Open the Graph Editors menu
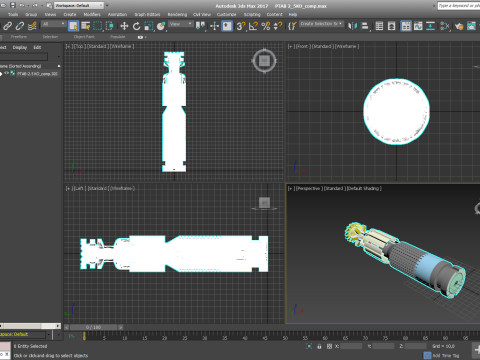Image resolution: width=480 pixels, height=360 pixels. pyautogui.click(x=147, y=15)
